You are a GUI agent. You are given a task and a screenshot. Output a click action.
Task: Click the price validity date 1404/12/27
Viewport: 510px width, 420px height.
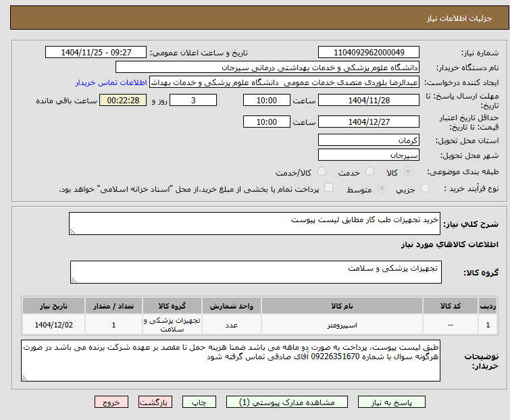coord(369,122)
